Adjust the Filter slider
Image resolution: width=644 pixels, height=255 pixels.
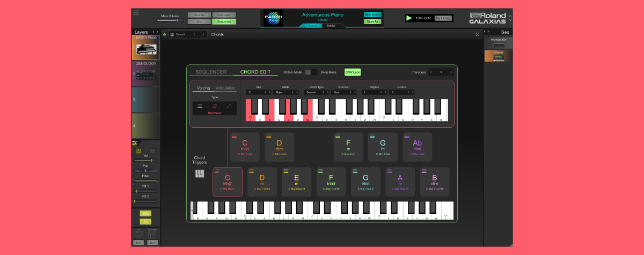coord(145,181)
